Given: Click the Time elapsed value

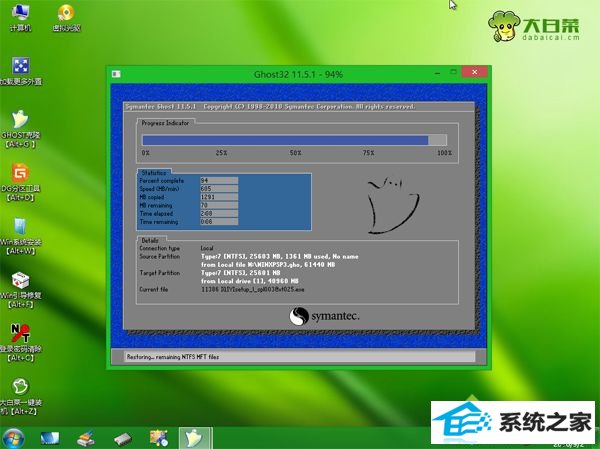Looking at the screenshot, I should (x=219, y=214).
